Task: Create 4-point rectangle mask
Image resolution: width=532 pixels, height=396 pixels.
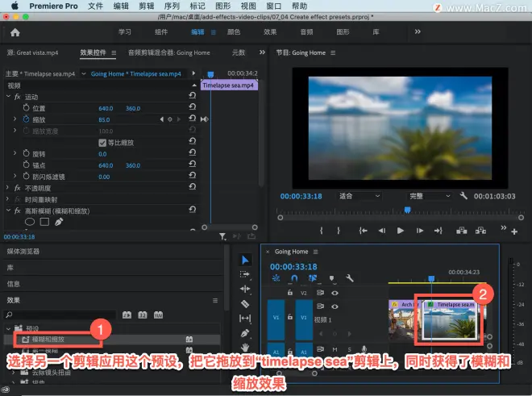Action: (45, 222)
